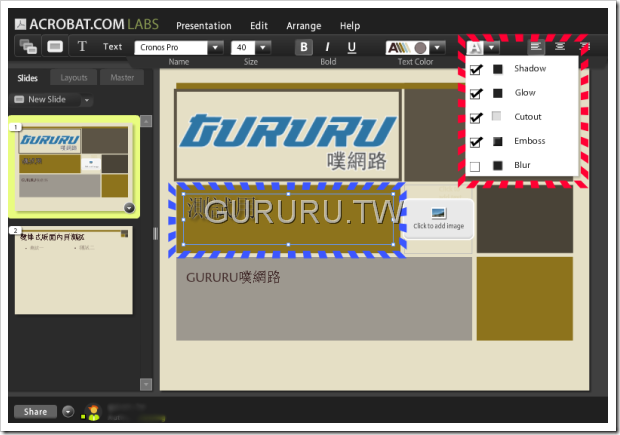Click the New Slide button
Screen dimensions: 620x435
pos(46,99)
